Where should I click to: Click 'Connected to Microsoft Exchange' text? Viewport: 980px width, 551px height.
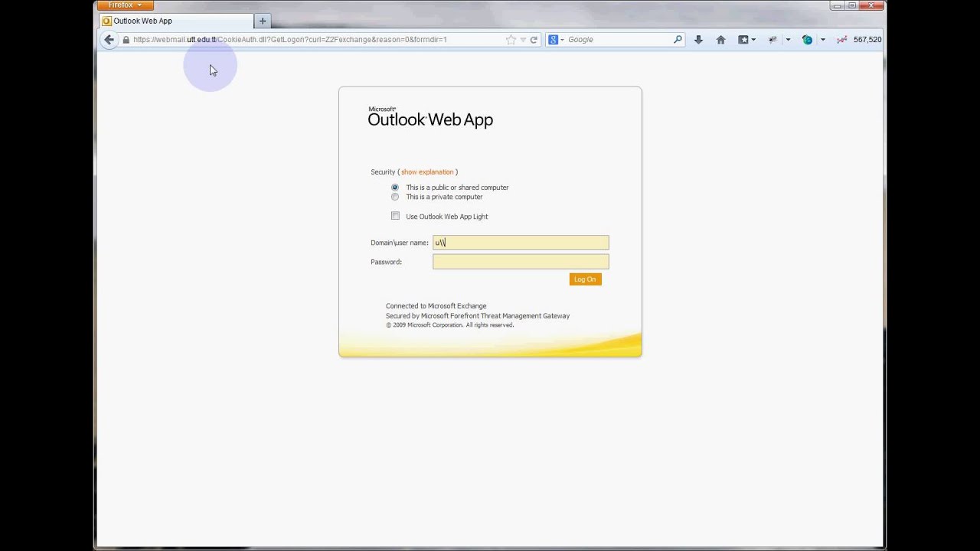436,306
